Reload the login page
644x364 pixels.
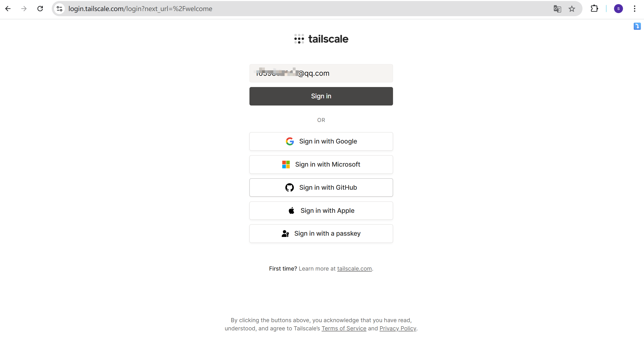coord(40,8)
